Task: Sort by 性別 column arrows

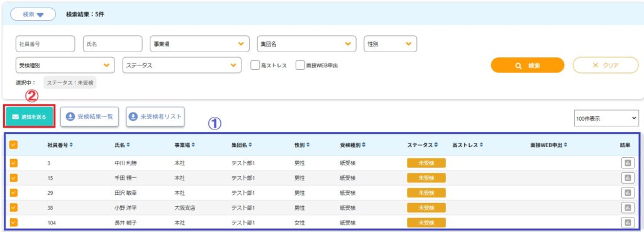Action: [308, 145]
